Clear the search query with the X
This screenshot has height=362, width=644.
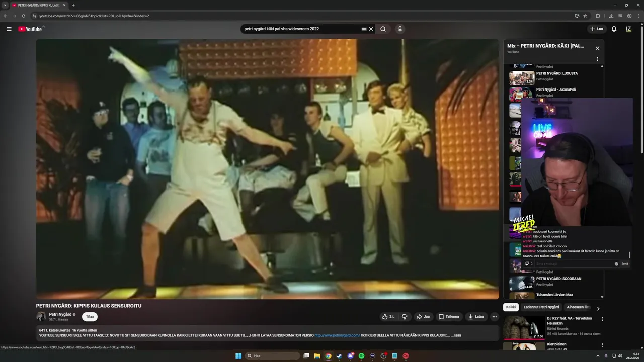coord(371,29)
